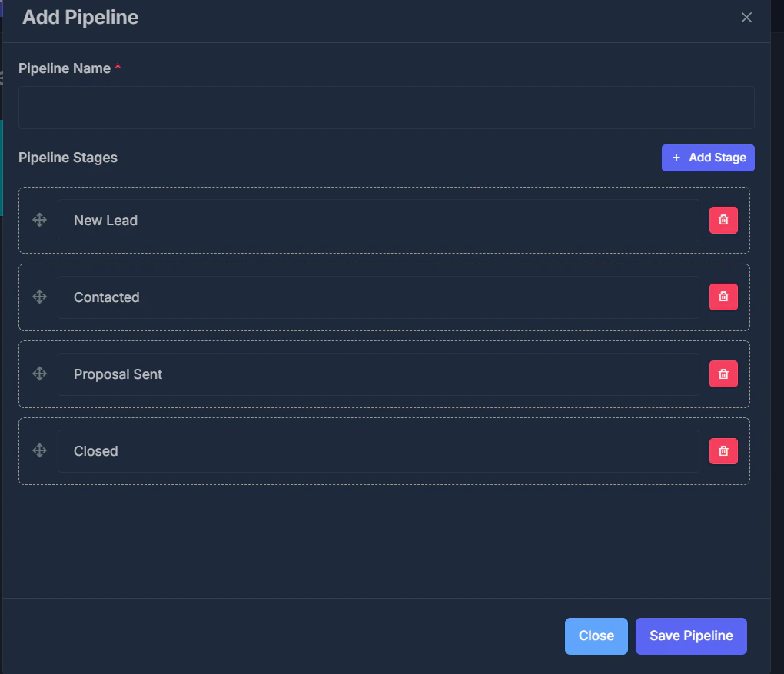Click the Close button

[x=596, y=636]
